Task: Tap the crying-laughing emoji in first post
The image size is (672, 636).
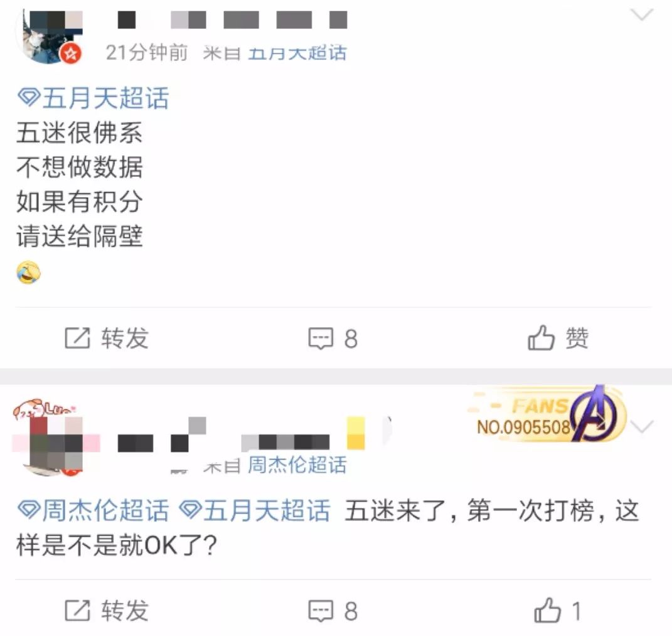Action: (29, 272)
